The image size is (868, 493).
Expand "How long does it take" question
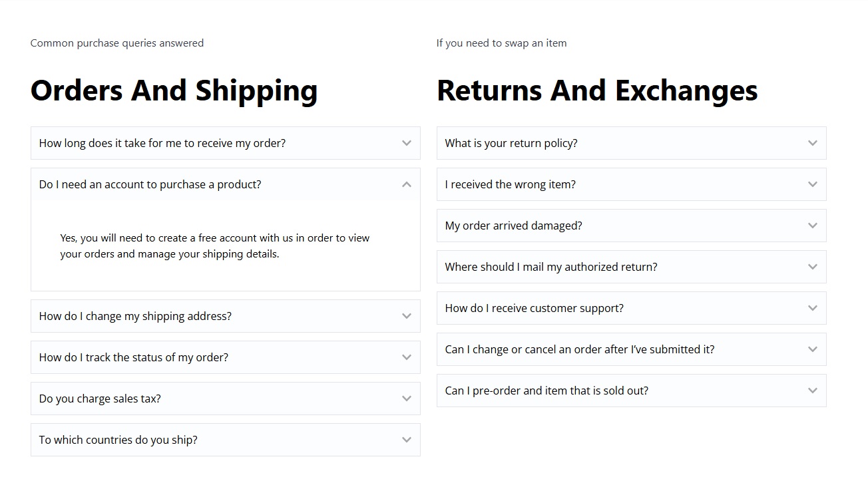162,143
